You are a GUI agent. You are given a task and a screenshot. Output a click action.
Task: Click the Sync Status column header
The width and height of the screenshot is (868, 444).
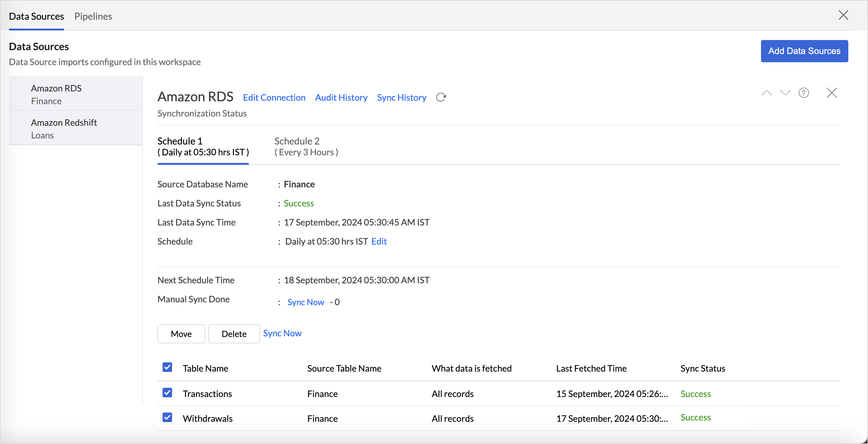point(703,368)
